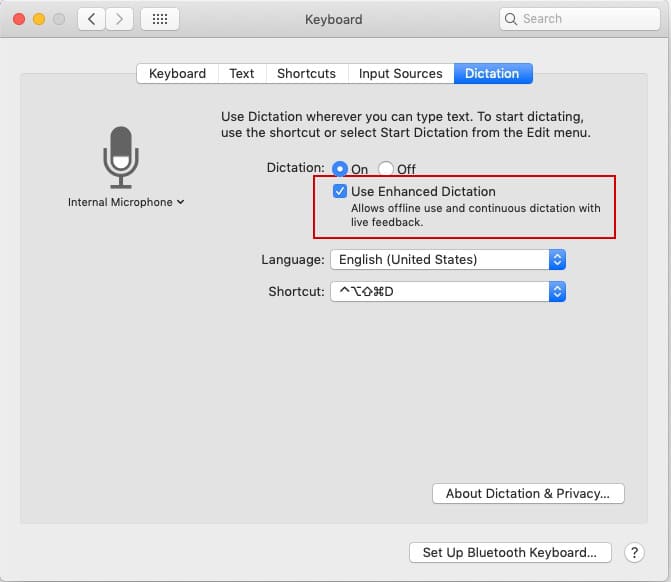Click the forward navigation arrow
Image resolution: width=671 pixels, height=582 pixels.
click(120, 19)
